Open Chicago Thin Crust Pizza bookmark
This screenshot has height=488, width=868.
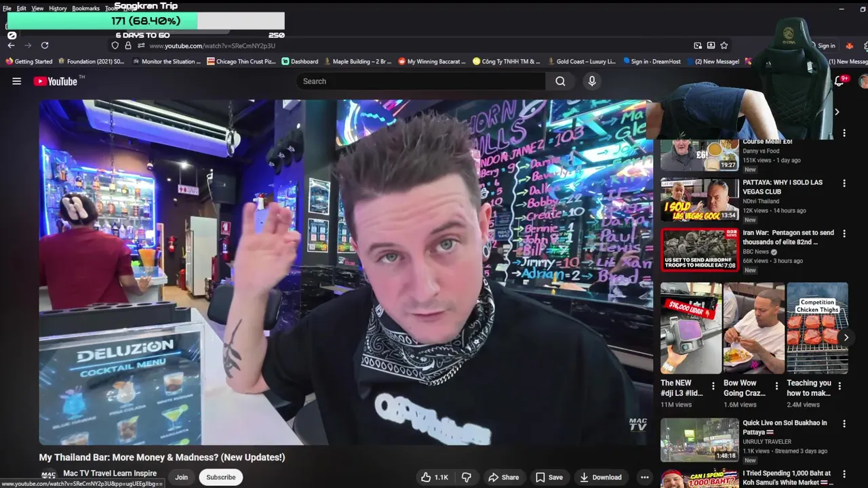click(241, 62)
